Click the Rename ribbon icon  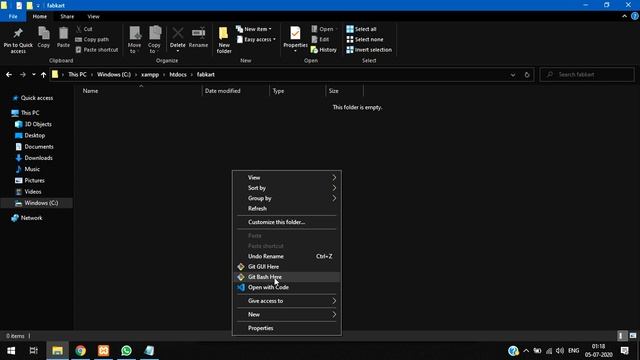point(198,37)
